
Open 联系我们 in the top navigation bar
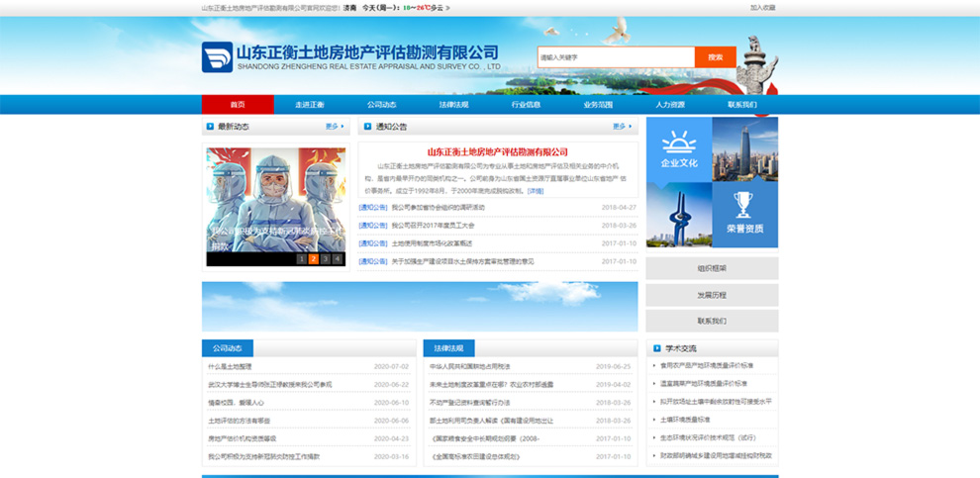(x=741, y=104)
